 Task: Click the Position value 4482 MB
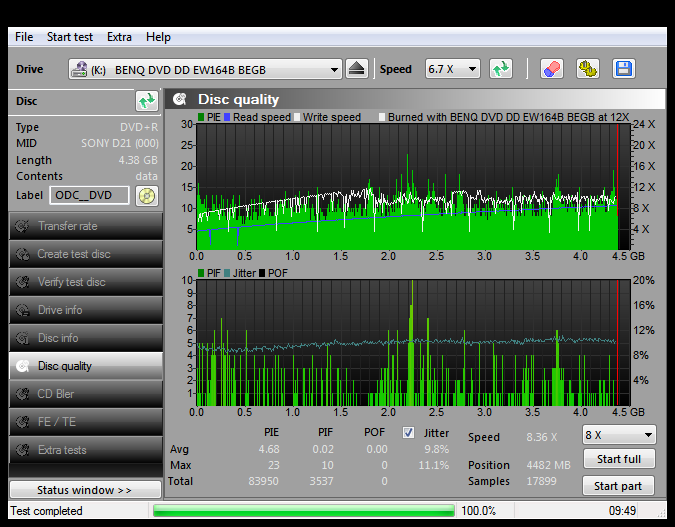(x=548, y=465)
